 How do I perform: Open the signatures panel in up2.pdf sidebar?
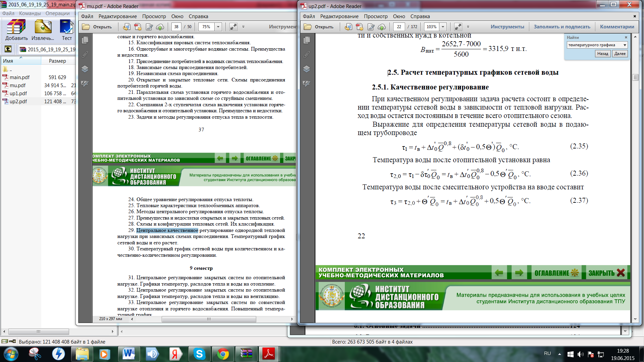point(307,83)
